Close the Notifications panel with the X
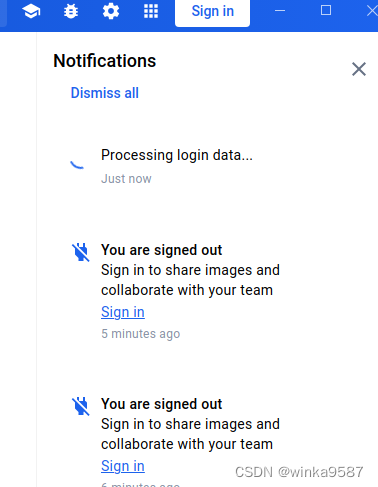This screenshot has height=487, width=378. click(x=359, y=69)
